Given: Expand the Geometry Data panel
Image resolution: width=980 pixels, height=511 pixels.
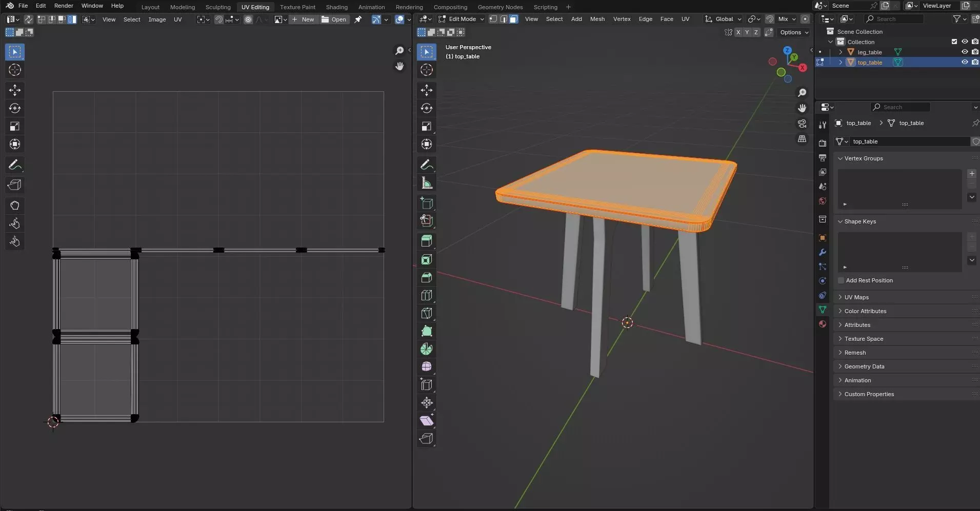Looking at the screenshot, I should [x=906, y=366].
